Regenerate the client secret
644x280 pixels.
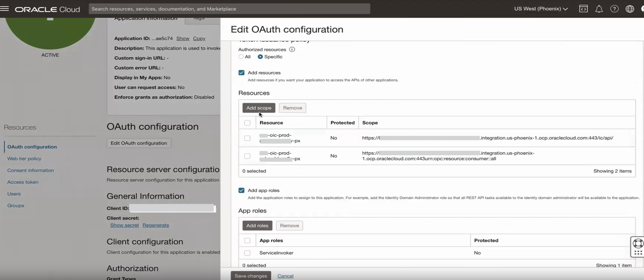[x=156, y=225]
